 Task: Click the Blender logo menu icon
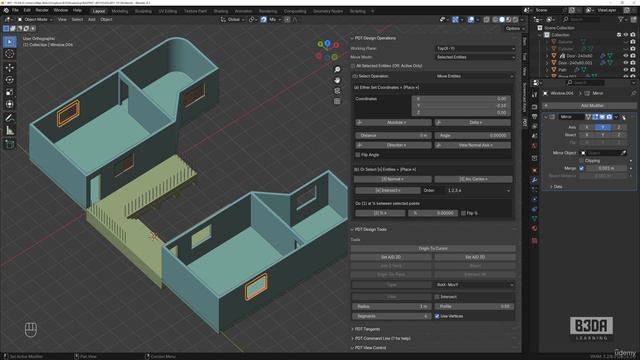6,10
